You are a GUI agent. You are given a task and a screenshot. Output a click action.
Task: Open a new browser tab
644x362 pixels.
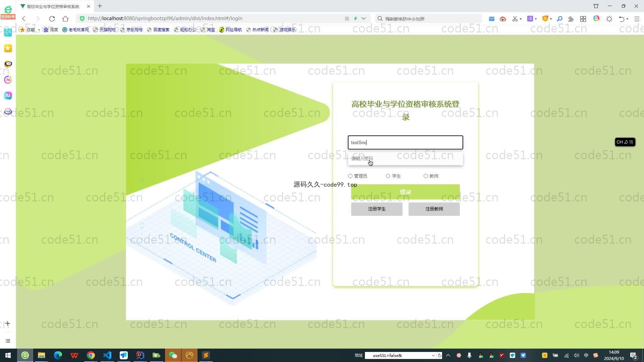click(x=100, y=6)
